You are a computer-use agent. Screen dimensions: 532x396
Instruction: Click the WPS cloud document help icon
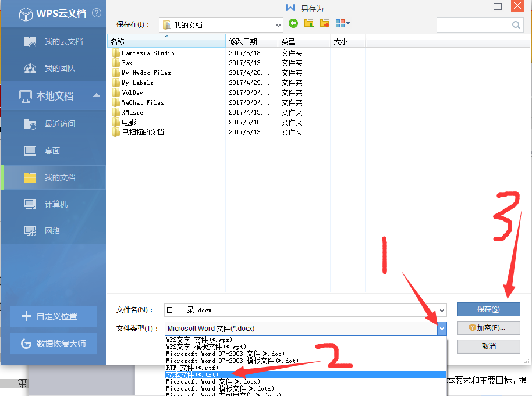tap(97, 13)
